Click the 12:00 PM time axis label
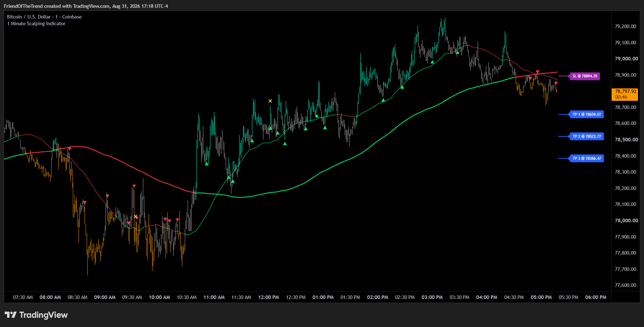Screen dimensions: 644x327 [x=269, y=297]
